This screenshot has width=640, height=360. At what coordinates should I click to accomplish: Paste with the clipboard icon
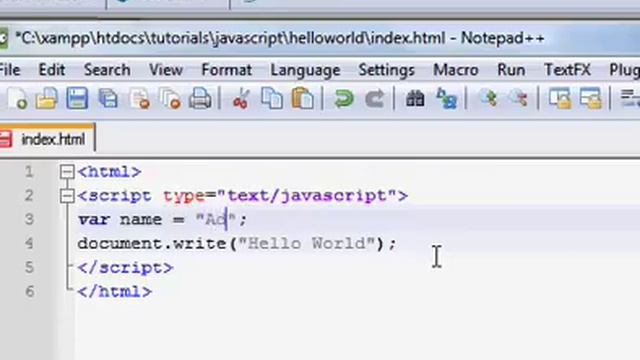pos(302,98)
